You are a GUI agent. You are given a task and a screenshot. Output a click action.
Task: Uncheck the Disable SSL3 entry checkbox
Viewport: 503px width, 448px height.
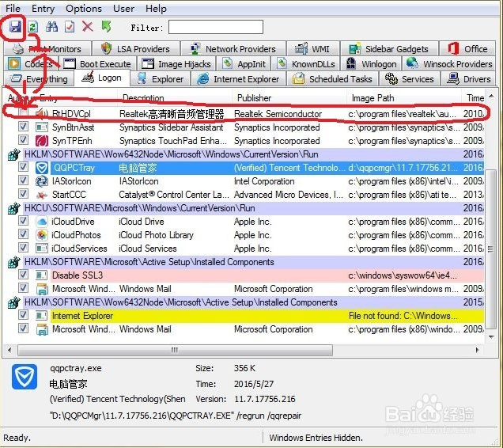point(23,275)
